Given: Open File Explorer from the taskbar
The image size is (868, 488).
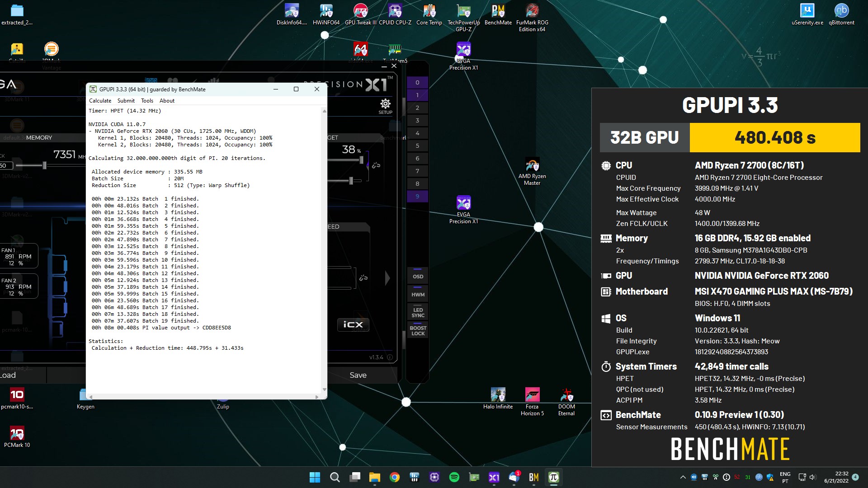Looking at the screenshot, I should [x=374, y=477].
